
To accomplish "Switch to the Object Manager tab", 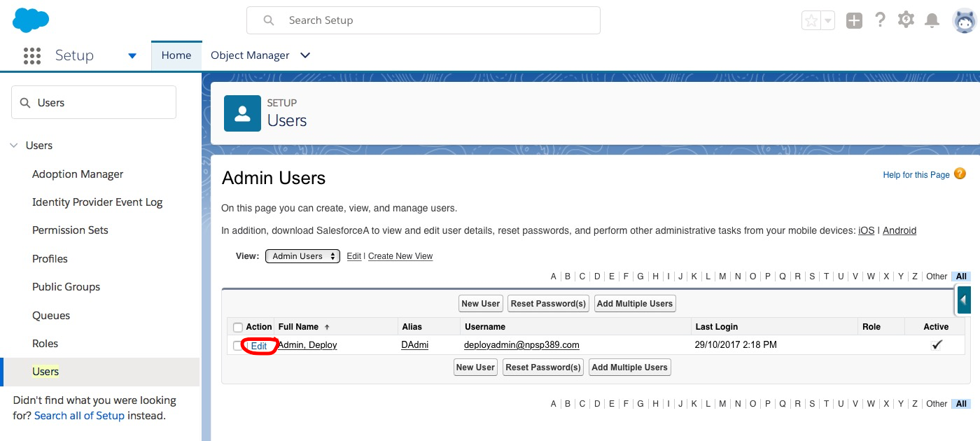I will coord(250,55).
